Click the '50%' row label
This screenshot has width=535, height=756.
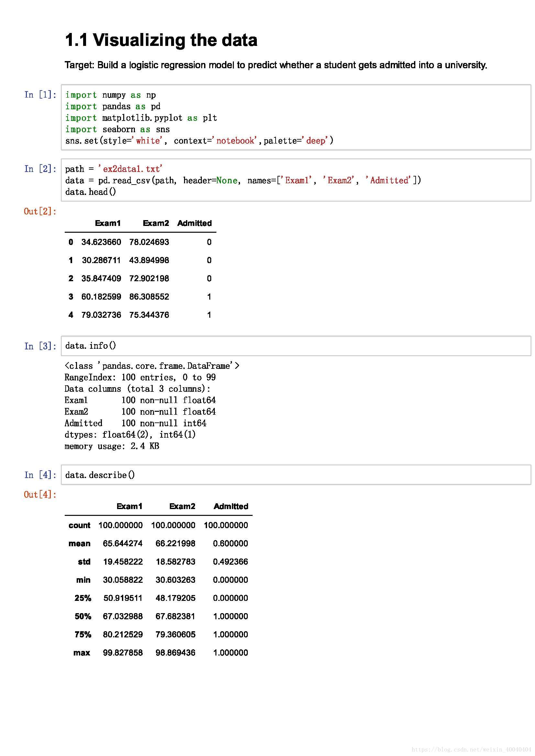pyautogui.click(x=83, y=616)
